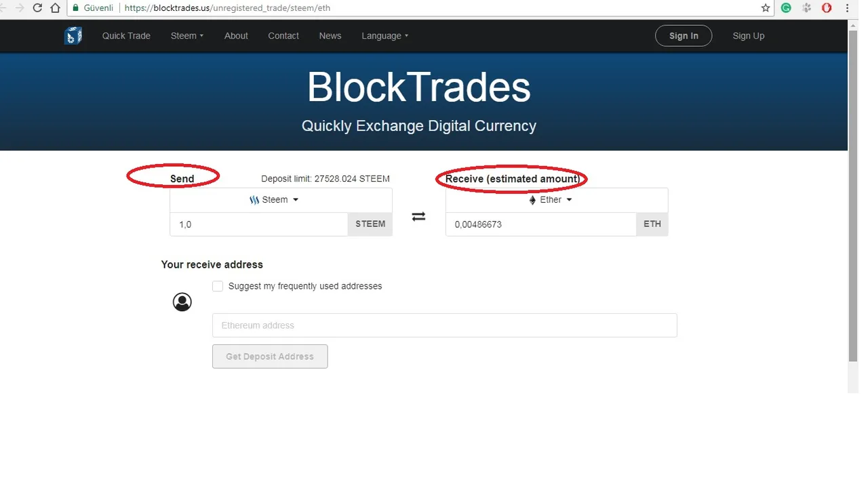This screenshot has width=868, height=488.
Task: Click the ETH unit label
Action: click(x=652, y=224)
